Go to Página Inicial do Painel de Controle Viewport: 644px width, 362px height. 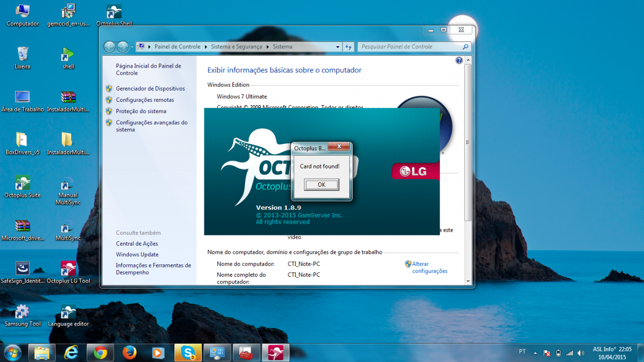click(x=149, y=69)
